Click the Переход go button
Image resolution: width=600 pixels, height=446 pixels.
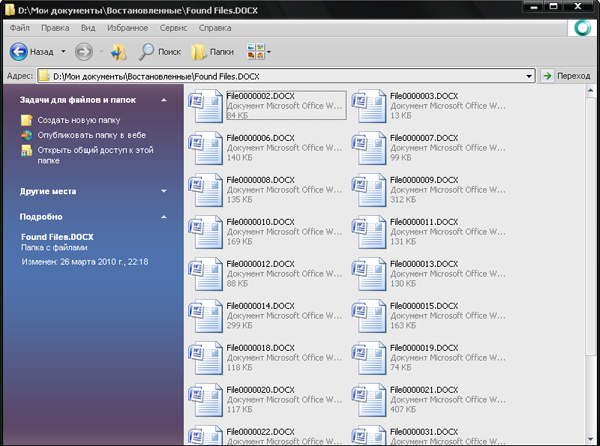coord(567,76)
